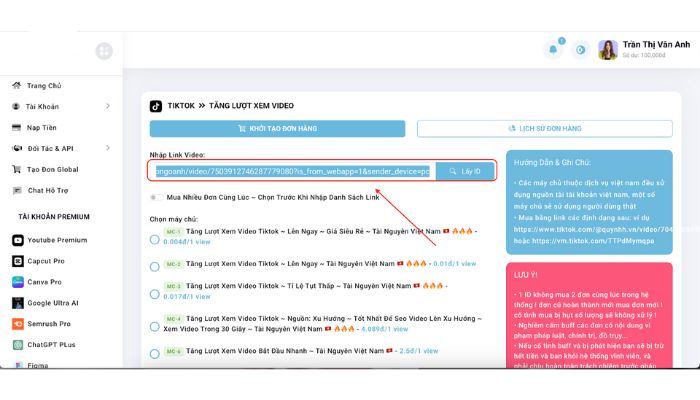Select MC-2 server radio 0.01đ/1 view
Image resolution: width=700 pixels, height=400 pixels.
click(154, 267)
